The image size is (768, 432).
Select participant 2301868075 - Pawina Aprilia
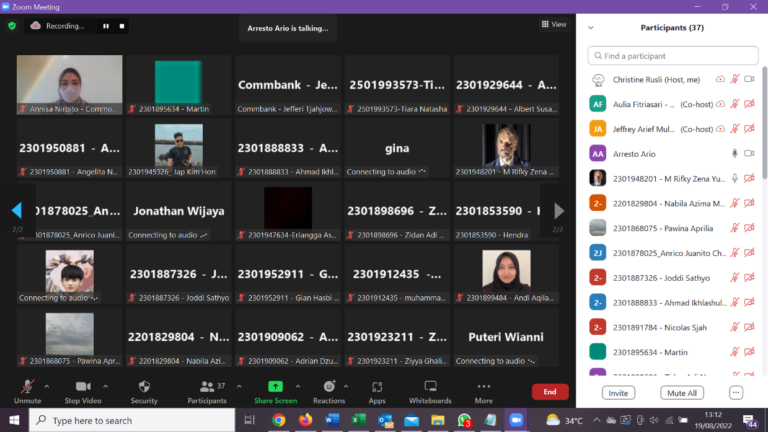pyautogui.click(x=673, y=228)
